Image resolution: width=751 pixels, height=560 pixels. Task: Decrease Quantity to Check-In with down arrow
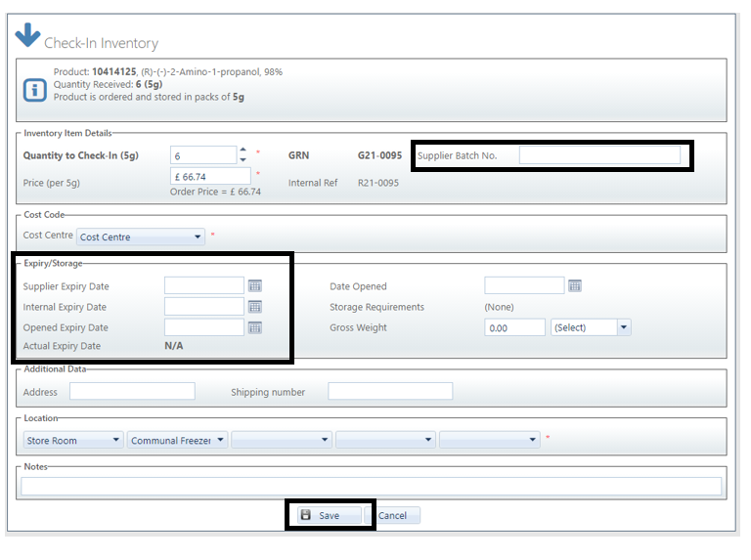[x=243, y=160]
